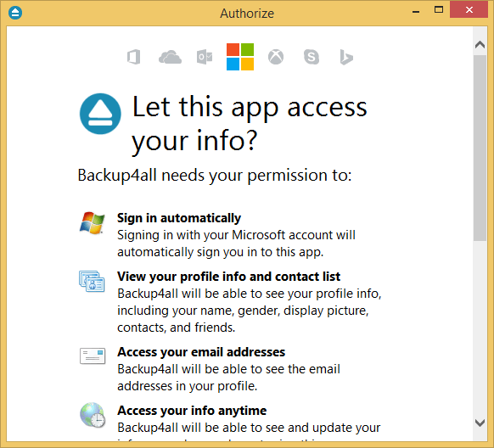This screenshot has height=448, width=494.
Task: Click the contact cards icon beside View your profile info
Action: tap(92, 281)
